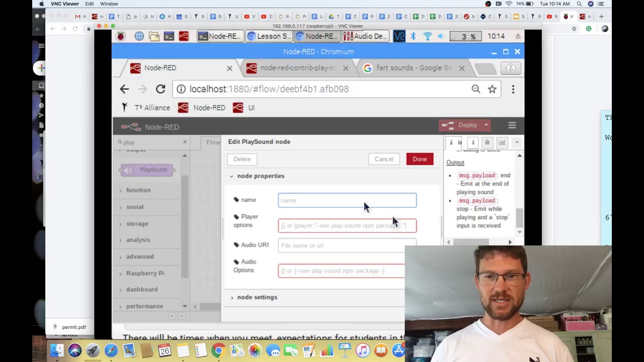Image resolution: width=644 pixels, height=362 pixels.
Task: Open Siri from the Dock
Action: coord(75,350)
